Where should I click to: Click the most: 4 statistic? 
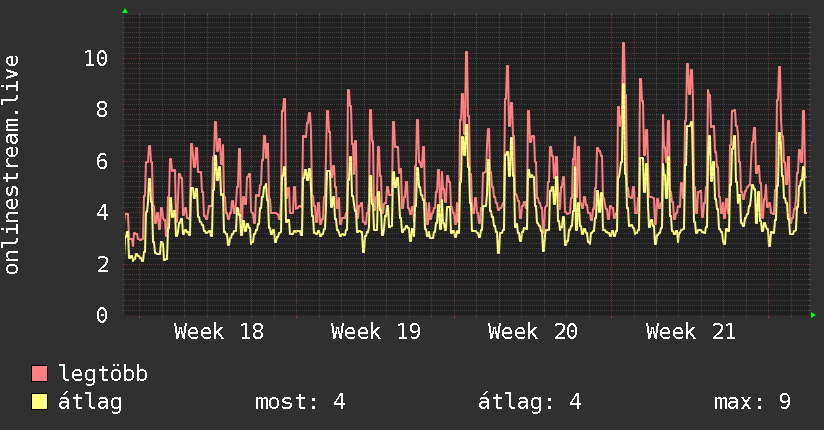[x=300, y=402]
